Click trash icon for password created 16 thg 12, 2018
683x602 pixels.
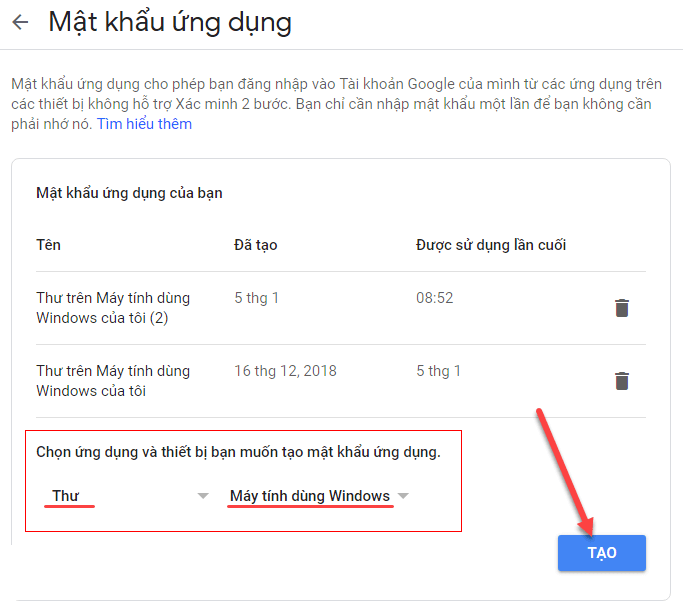pos(622,381)
